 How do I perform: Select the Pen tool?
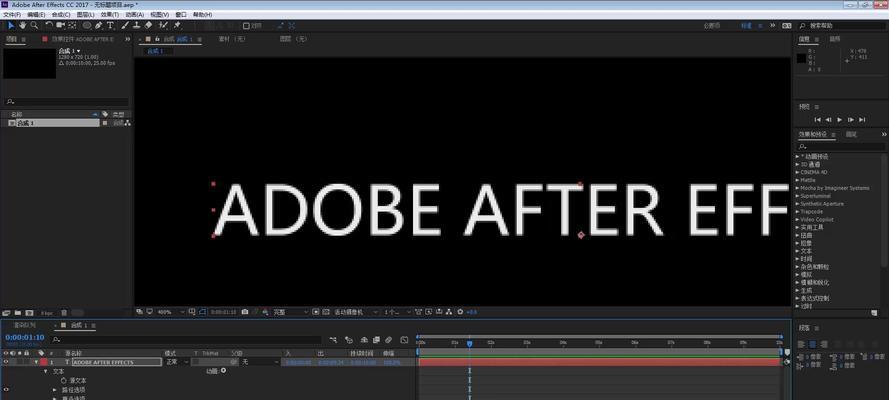point(99,25)
